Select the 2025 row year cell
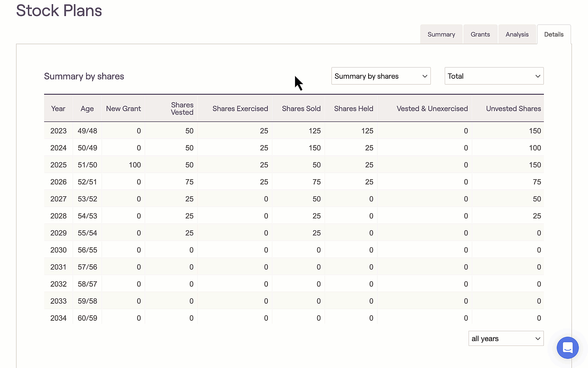The image size is (588, 368). [59, 165]
